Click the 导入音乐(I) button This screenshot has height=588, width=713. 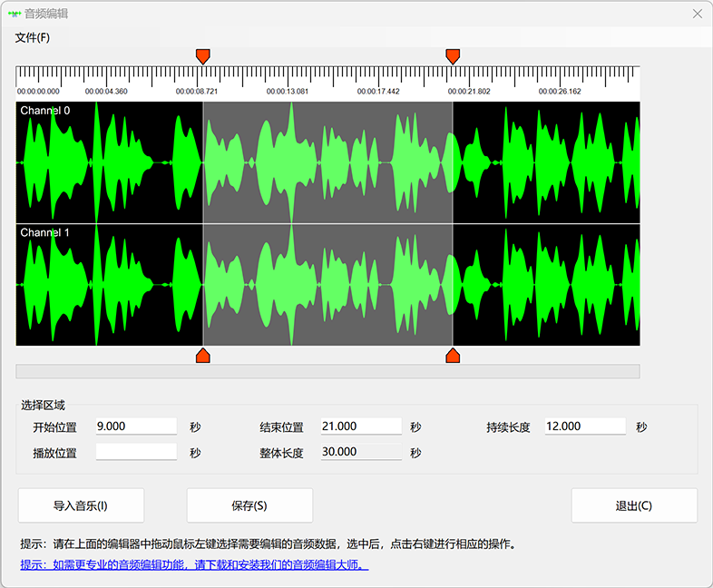coord(81,505)
